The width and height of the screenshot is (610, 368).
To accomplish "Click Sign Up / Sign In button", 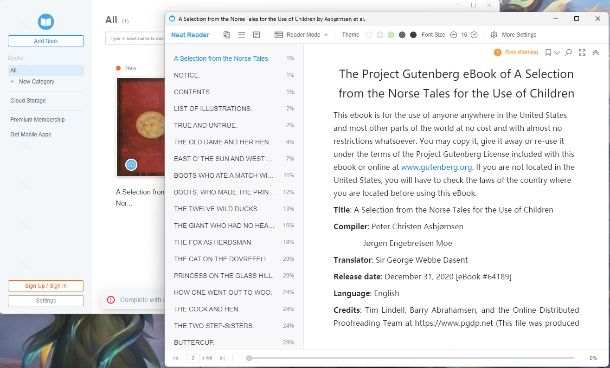I will [x=46, y=286].
